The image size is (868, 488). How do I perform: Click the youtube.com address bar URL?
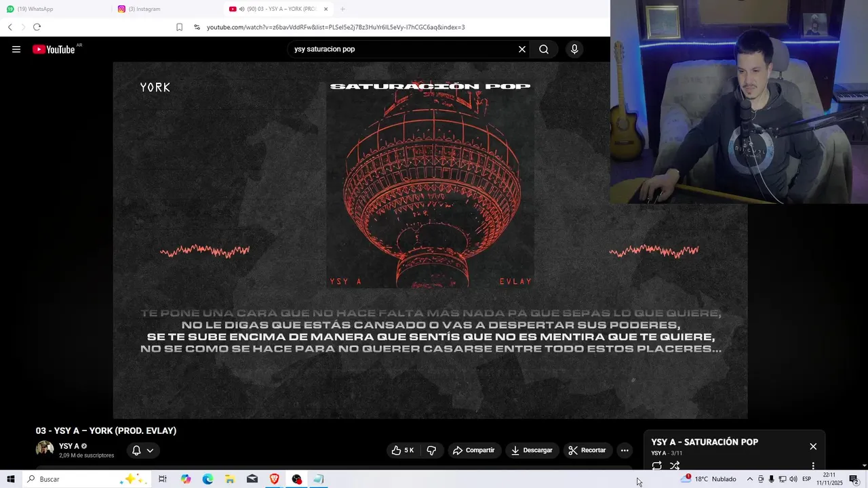[x=336, y=27]
